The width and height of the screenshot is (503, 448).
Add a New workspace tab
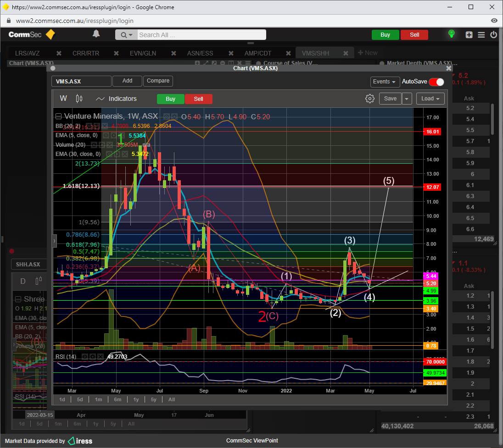coord(368,53)
